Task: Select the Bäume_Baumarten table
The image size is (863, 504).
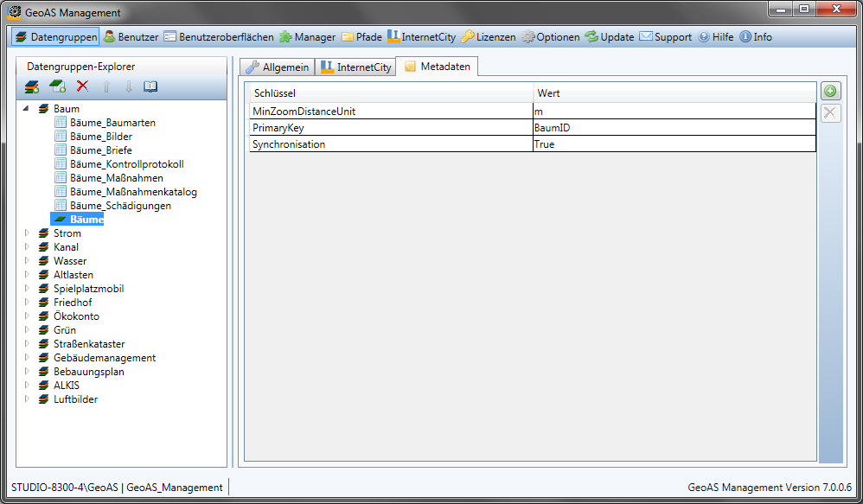Action: (x=112, y=123)
